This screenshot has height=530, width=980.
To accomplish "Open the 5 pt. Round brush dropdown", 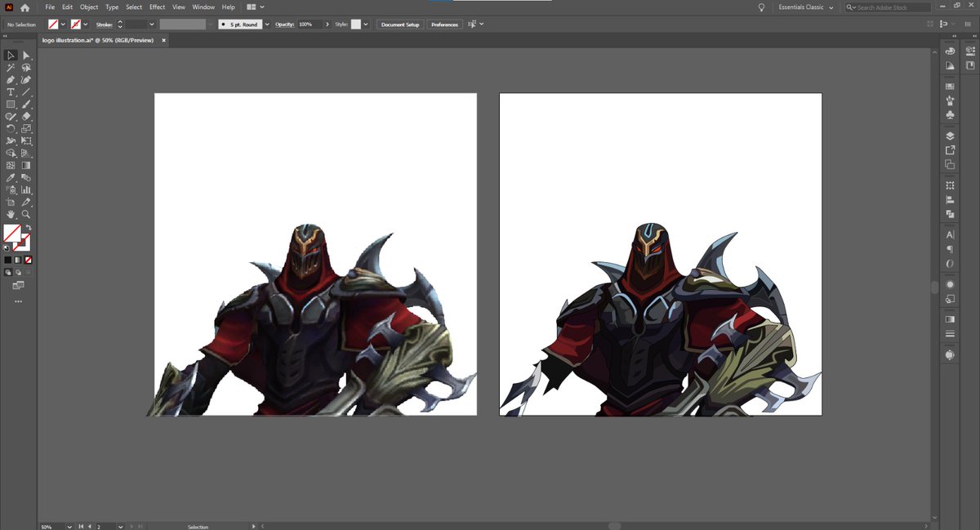I will (267, 24).
